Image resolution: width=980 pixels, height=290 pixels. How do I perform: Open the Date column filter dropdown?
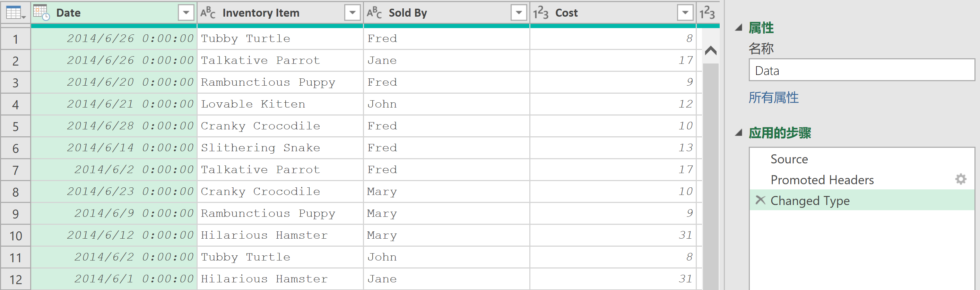pyautogui.click(x=186, y=13)
